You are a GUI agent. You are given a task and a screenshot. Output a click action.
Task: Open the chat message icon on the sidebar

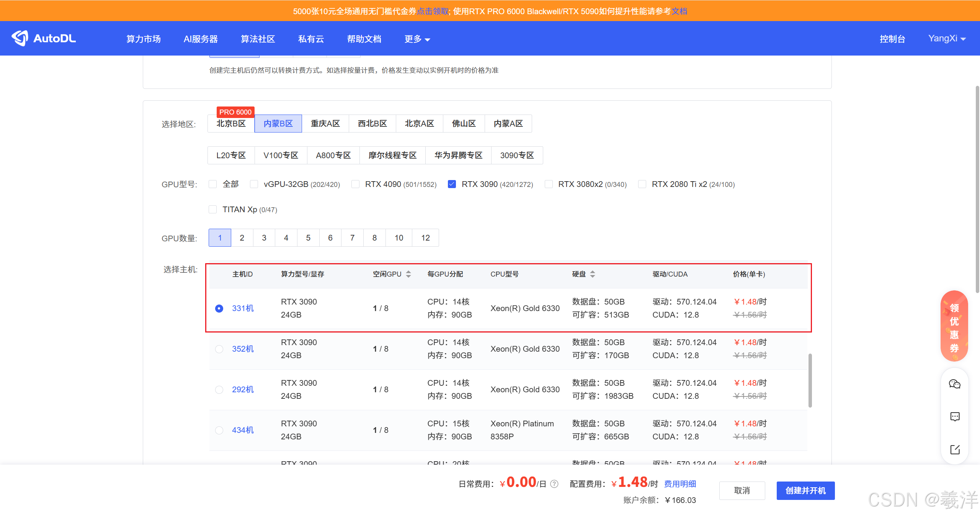[955, 417]
